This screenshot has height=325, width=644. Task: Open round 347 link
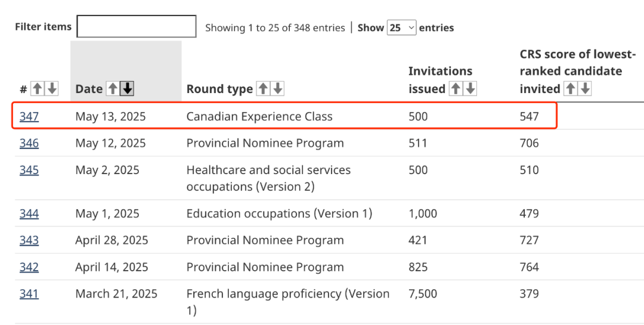29,116
